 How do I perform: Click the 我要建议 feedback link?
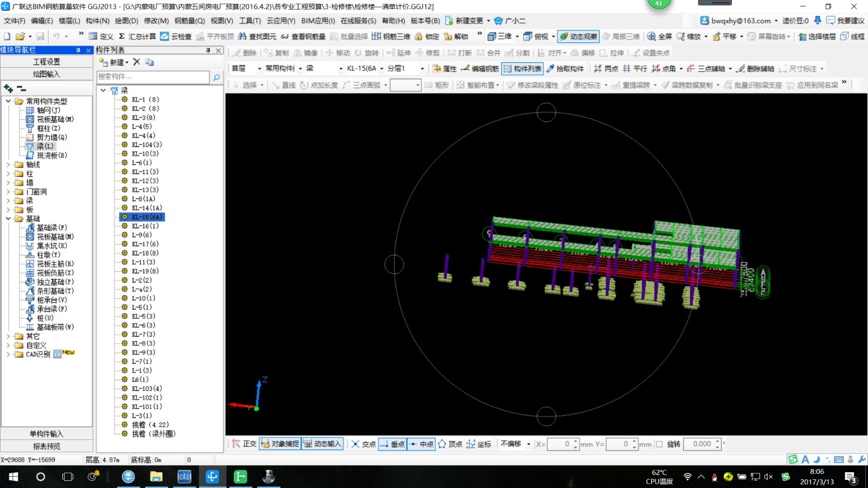[845, 21]
